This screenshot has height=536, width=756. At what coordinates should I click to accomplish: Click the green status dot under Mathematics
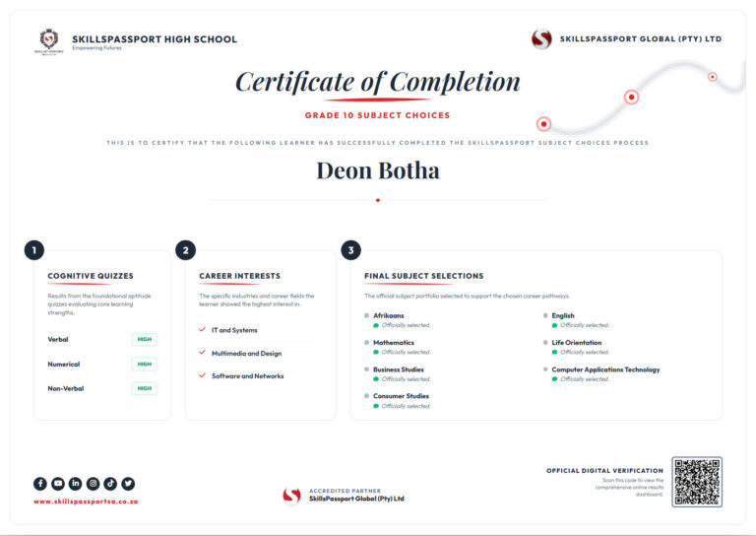376,352
